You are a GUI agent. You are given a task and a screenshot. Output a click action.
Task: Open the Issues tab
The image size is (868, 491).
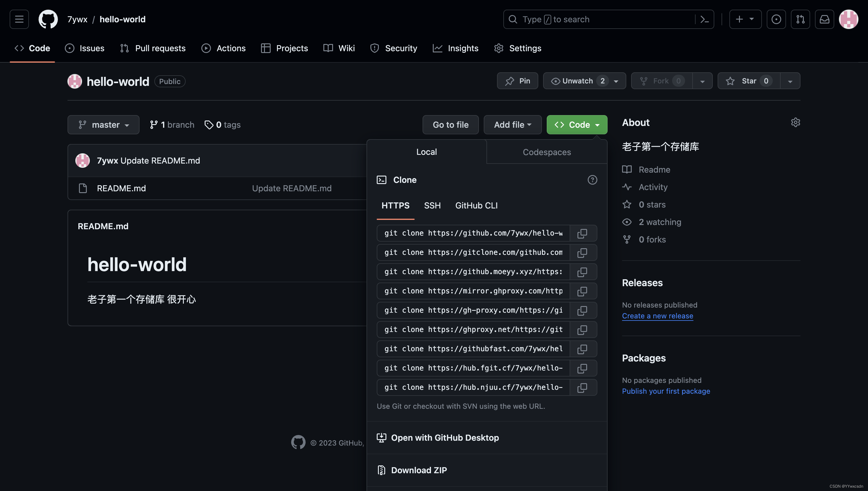click(x=84, y=48)
